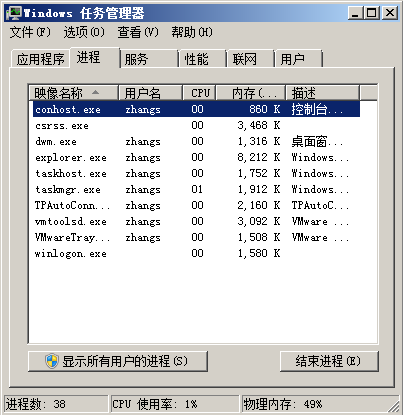Switch to the 应用程序 tab
Viewport: 403px width, 415px height.
pyautogui.click(x=40, y=59)
